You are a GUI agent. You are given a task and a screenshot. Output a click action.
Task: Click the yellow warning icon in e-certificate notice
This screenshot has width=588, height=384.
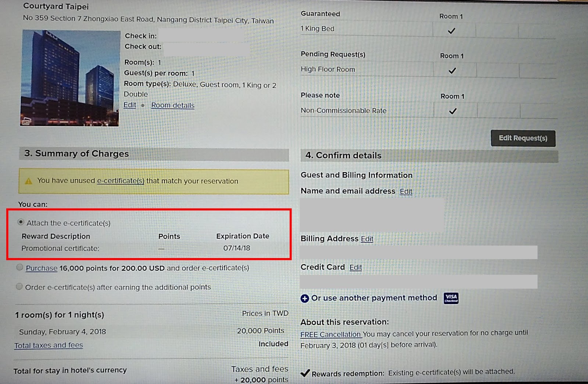28,181
